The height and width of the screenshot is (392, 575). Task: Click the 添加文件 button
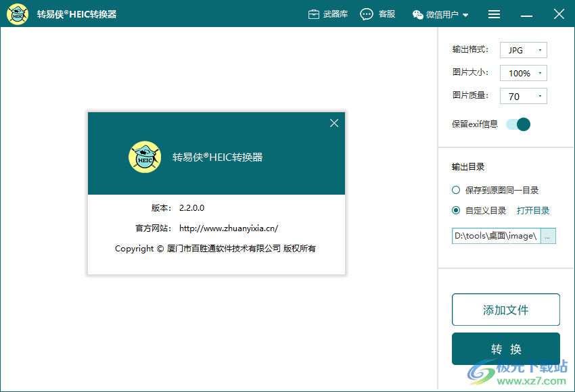coord(506,310)
